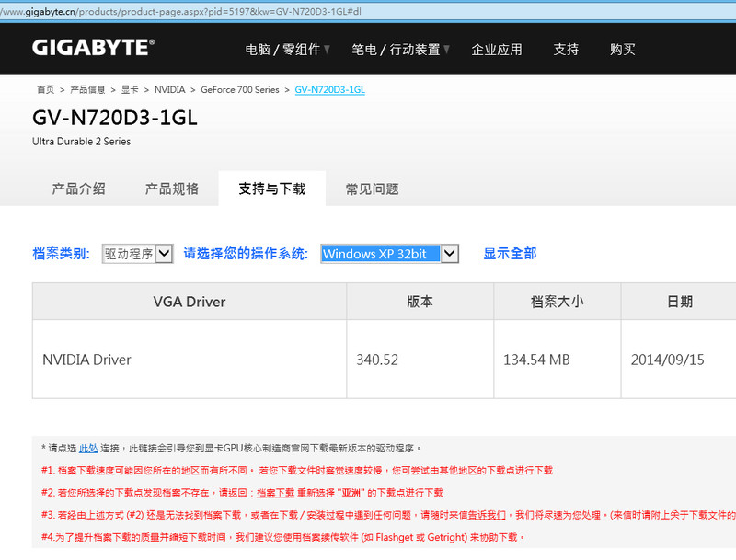
Task: Switch to the 常见问题 tab
Action: click(x=373, y=189)
